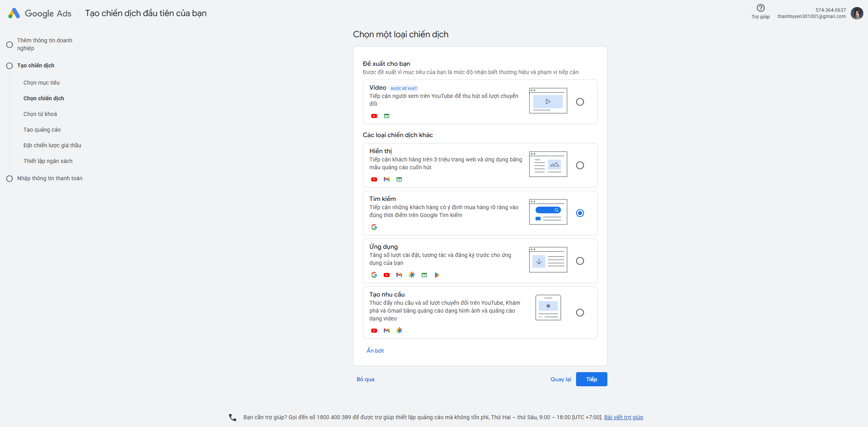This screenshot has height=427, width=868.
Task: Click the Thêm thông tin doanh nghiệp step circle
Action: 9,45
